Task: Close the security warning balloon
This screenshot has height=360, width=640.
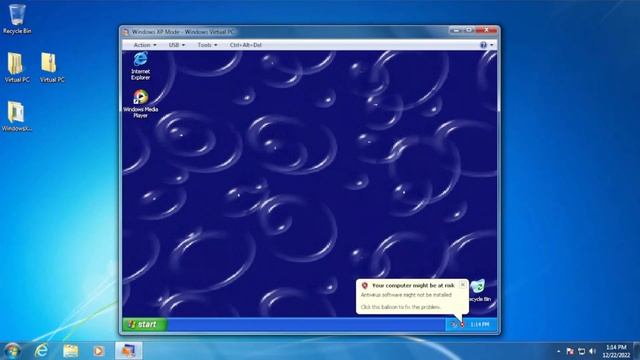Action: [462, 284]
